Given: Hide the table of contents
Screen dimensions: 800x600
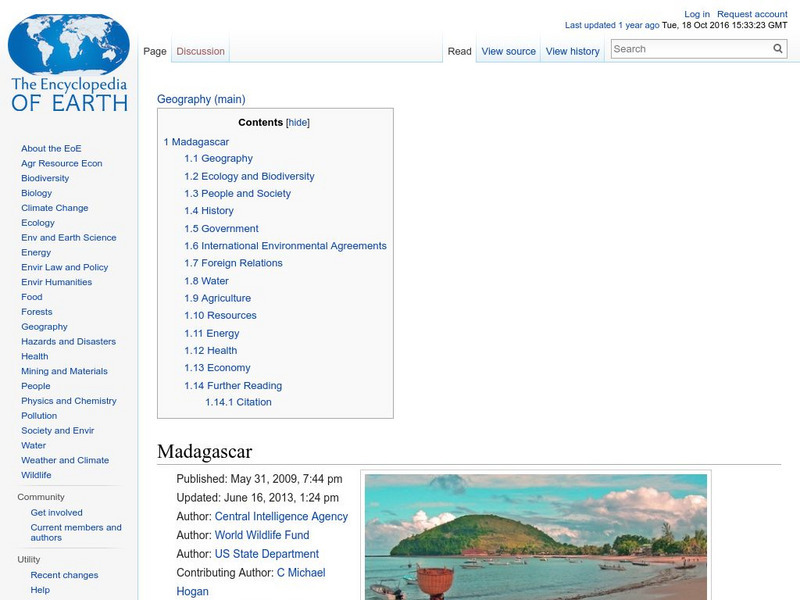Looking at the screenshot, I should (299, 121).
